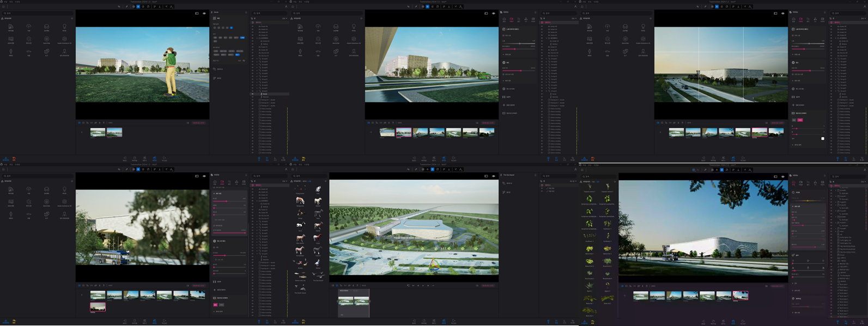Open options icon in Derek properties panel header

[x=246, y=13]
